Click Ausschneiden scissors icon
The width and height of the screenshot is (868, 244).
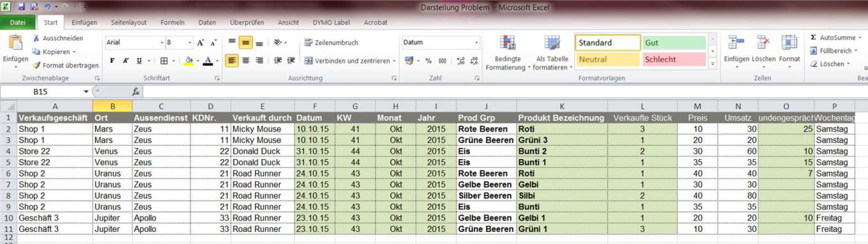click(x=36, y=38)
